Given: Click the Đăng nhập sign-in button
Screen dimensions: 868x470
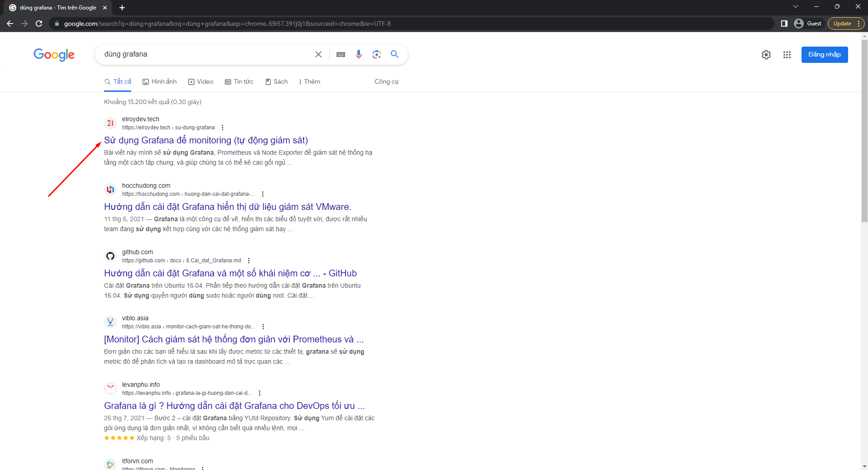Looking at the screenshot, I should coord(825,55).
